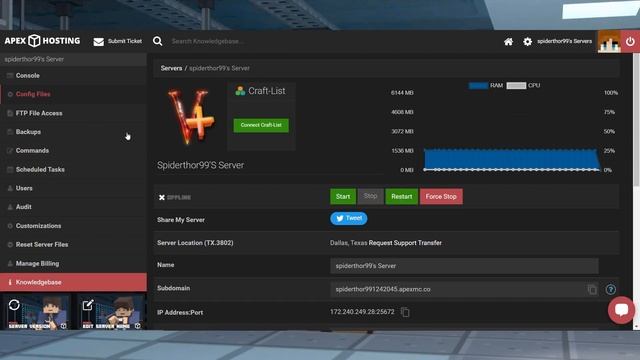Go to home via house icon

508,41
